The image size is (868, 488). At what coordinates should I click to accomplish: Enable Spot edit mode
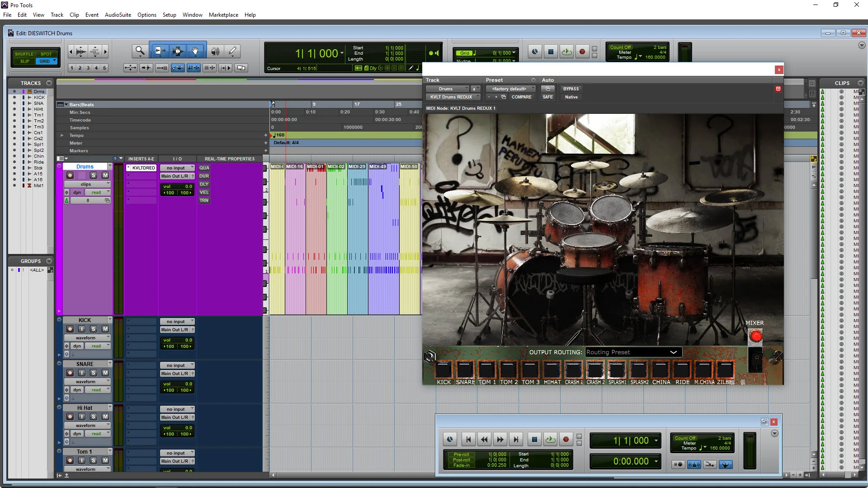click(46, 54)
